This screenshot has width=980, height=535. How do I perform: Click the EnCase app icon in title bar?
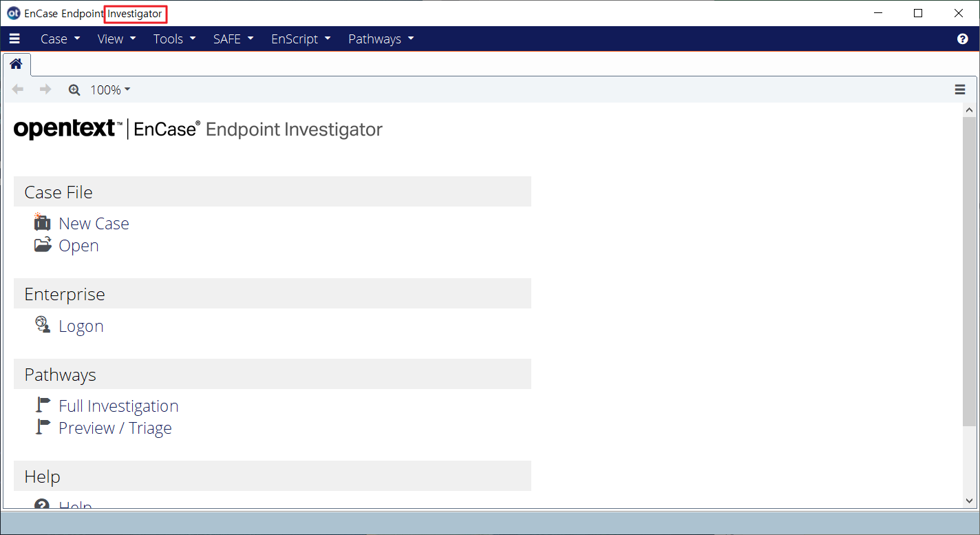click(x=13, y=13)
